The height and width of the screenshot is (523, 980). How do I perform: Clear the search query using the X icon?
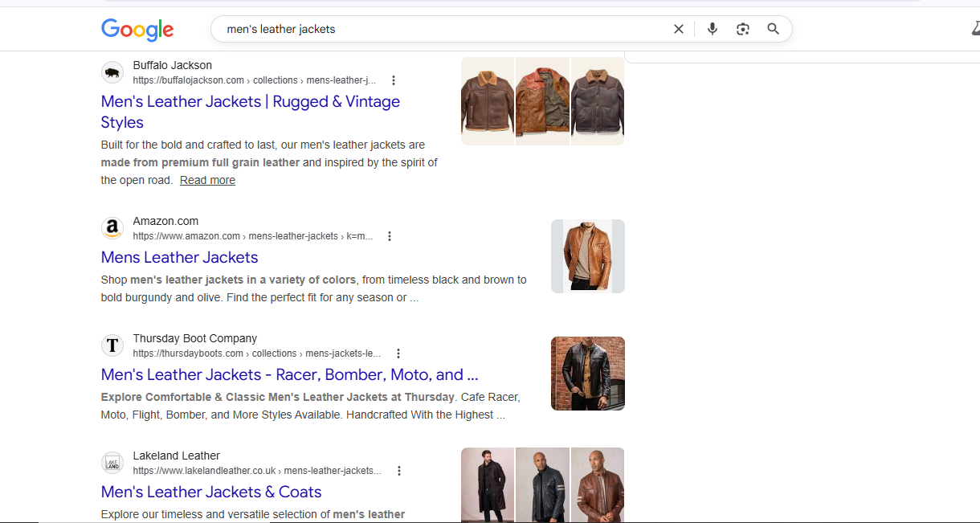[679, 28]
